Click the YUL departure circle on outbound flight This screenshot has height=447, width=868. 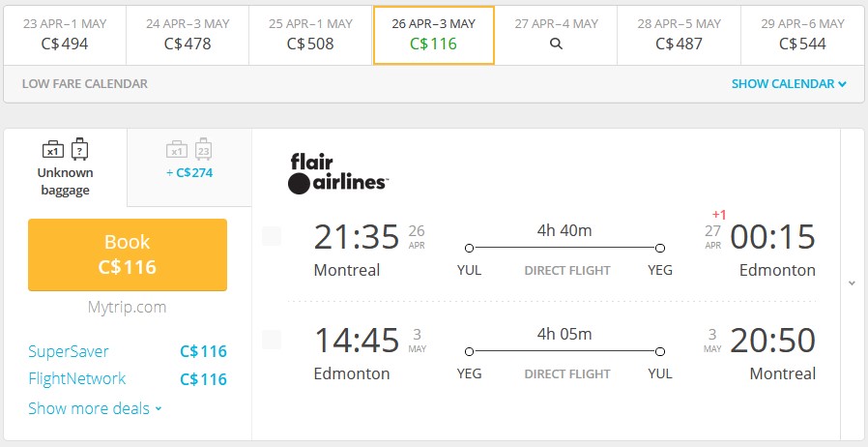[470, 248]
